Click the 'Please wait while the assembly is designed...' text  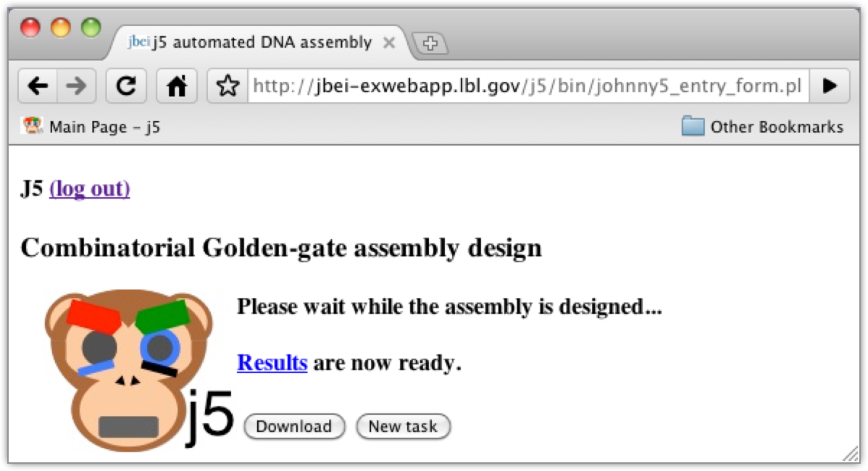(449, 307)
